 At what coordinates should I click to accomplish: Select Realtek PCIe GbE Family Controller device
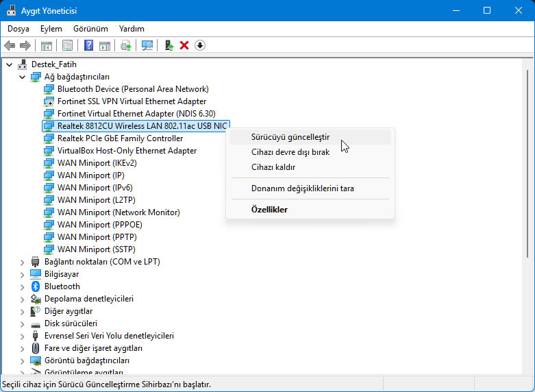[x=120, y=138]
